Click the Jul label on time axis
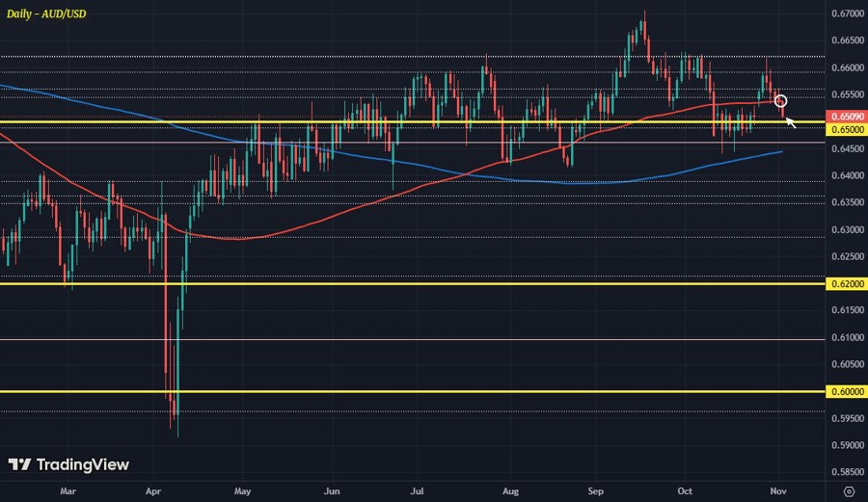Image resolution: width=868 pixels, height=502 pixels. 420,490
